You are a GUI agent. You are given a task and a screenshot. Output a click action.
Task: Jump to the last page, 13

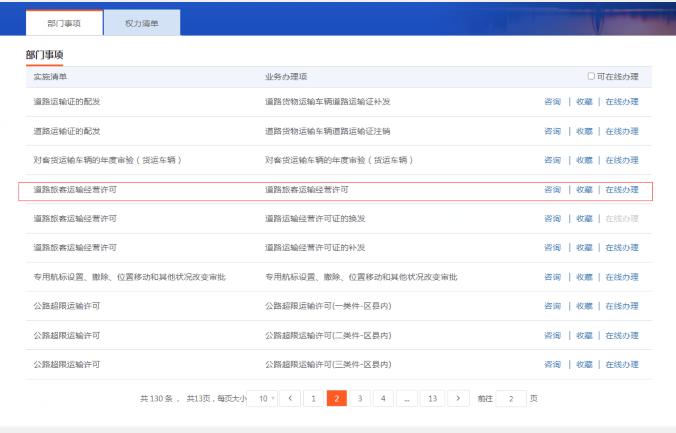(432, 398)
